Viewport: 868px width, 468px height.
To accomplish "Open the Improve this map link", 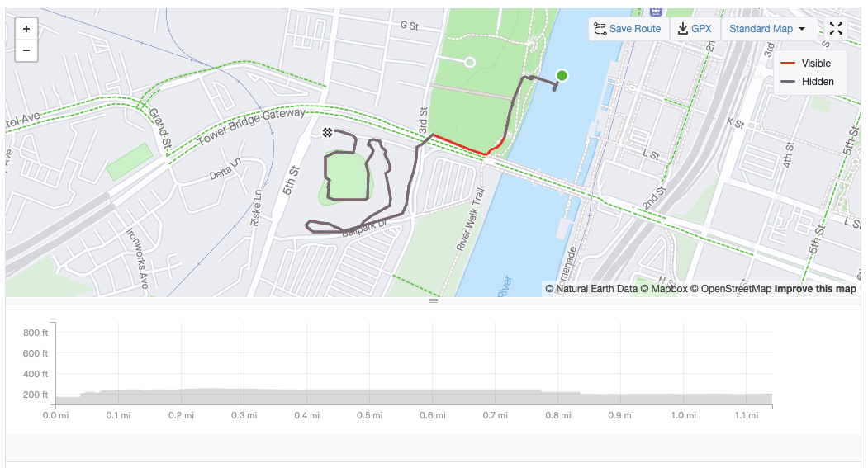I will pos(815,289).
